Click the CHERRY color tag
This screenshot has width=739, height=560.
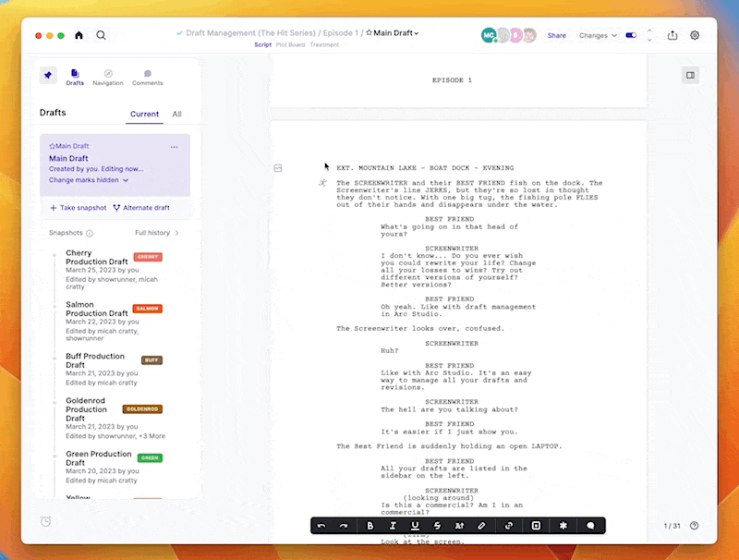[148, 257]
